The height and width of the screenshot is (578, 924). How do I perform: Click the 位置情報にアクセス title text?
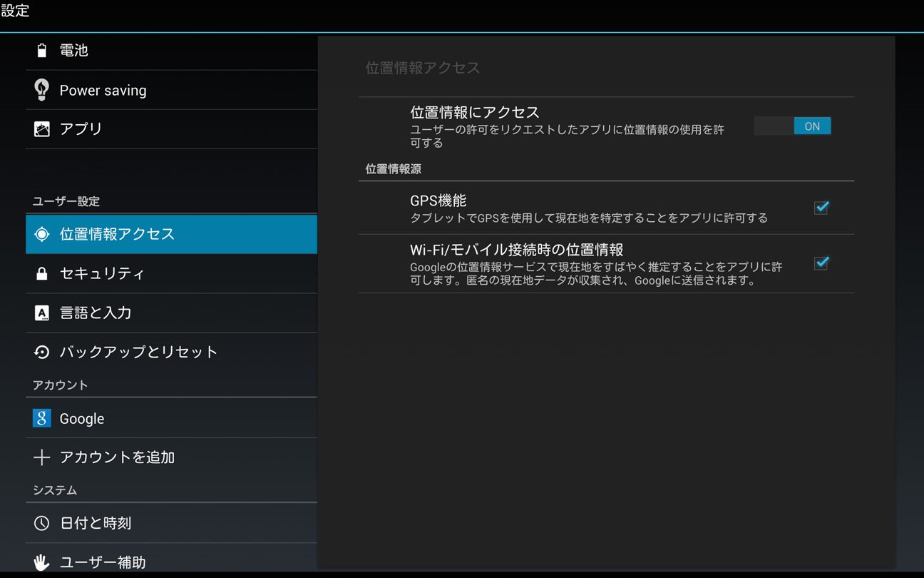pyautogui.click(x=475, y=112)
